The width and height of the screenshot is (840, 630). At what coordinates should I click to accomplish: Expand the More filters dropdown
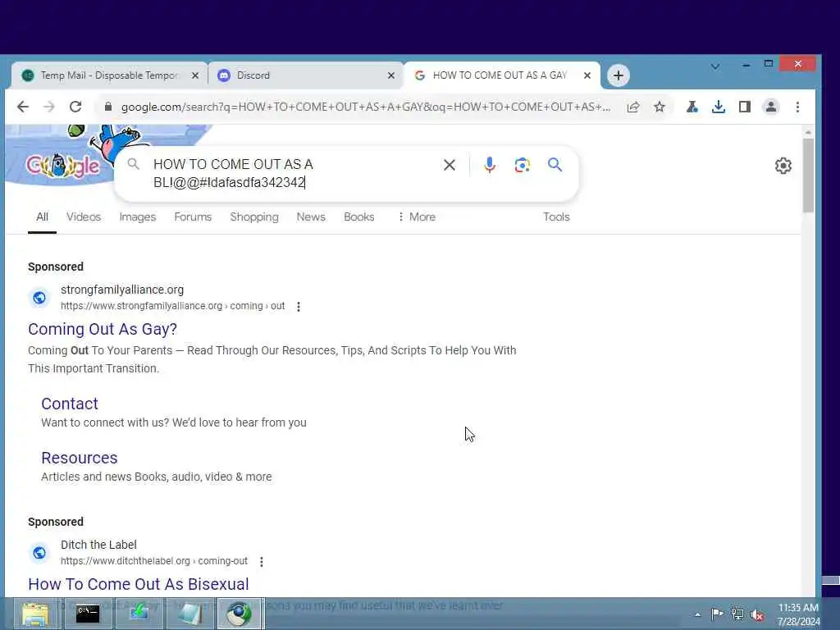(x=417, y=217)
